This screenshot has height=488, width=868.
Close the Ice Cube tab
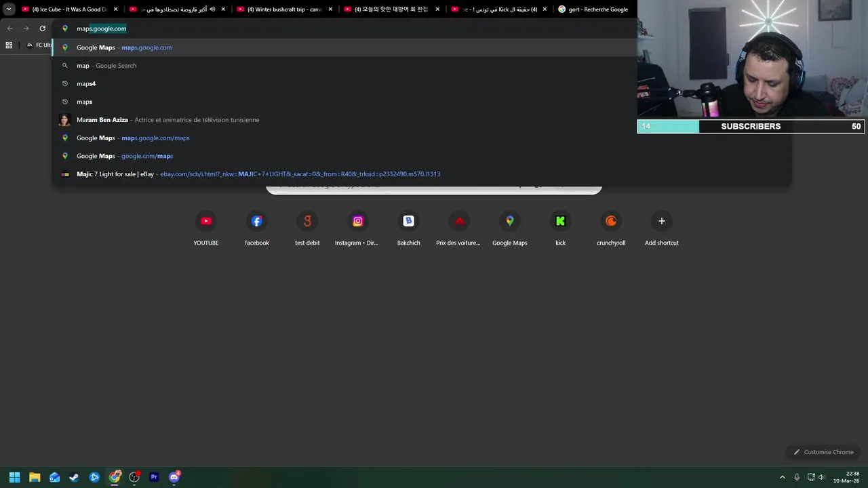pos(116,9)
